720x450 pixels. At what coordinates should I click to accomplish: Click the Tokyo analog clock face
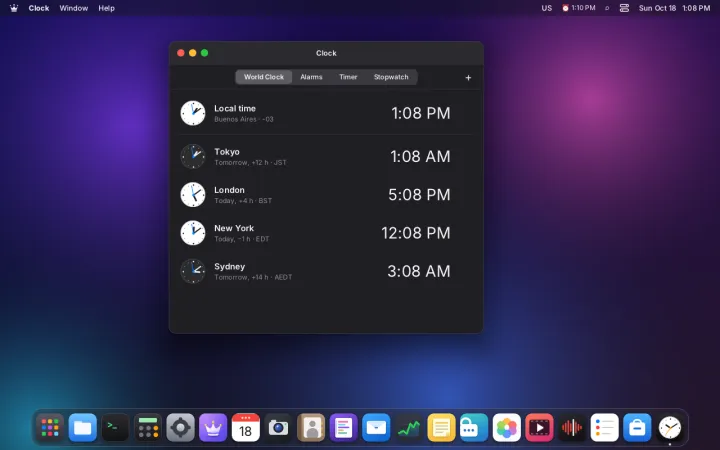(x=193, y=156)
